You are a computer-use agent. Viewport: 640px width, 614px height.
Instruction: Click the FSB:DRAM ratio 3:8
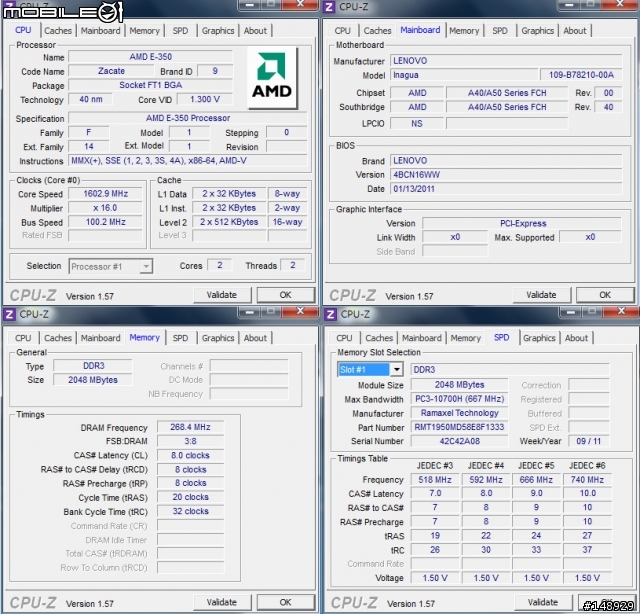(x=190, y=441)
